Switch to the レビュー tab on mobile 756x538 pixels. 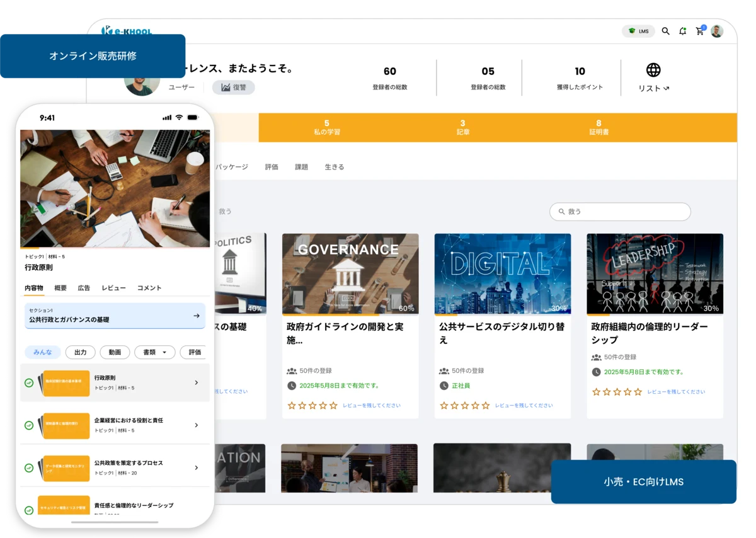point(113,288)
